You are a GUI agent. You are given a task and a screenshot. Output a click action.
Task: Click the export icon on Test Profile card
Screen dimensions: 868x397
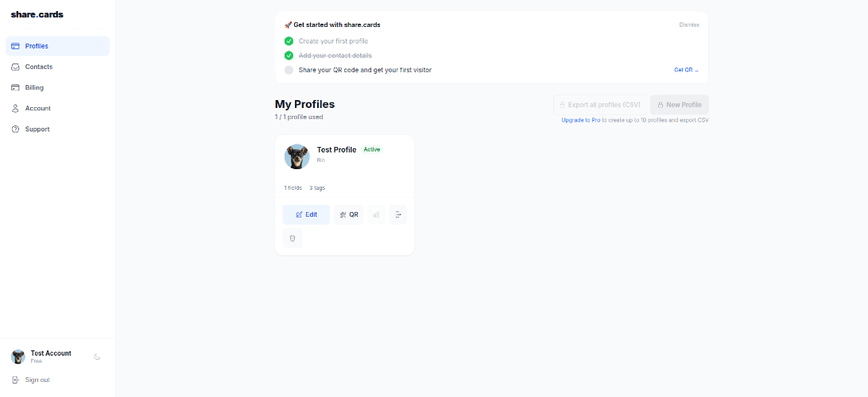click(x=397, y=214)
